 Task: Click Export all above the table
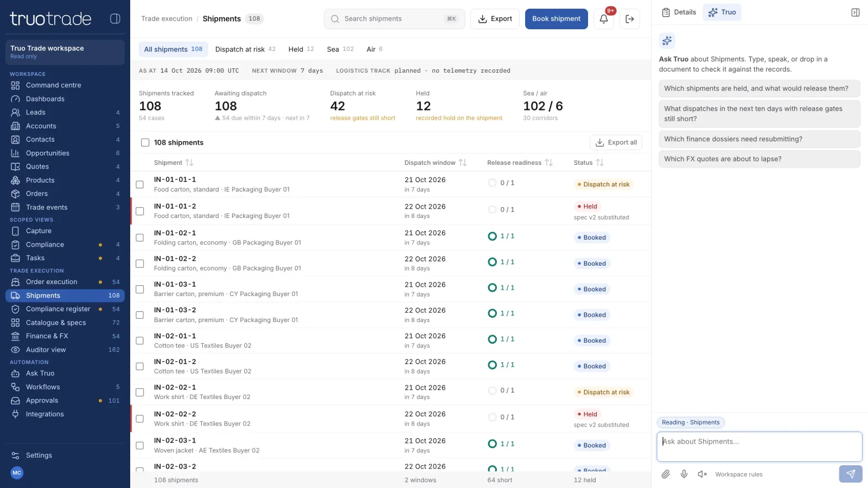616,143
